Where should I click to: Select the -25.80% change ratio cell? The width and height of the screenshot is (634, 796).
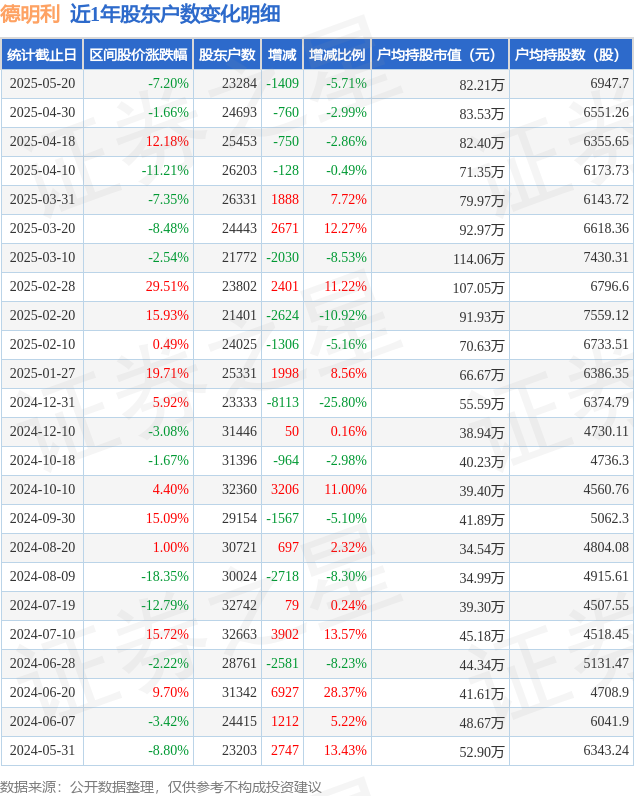pos(343,402)
